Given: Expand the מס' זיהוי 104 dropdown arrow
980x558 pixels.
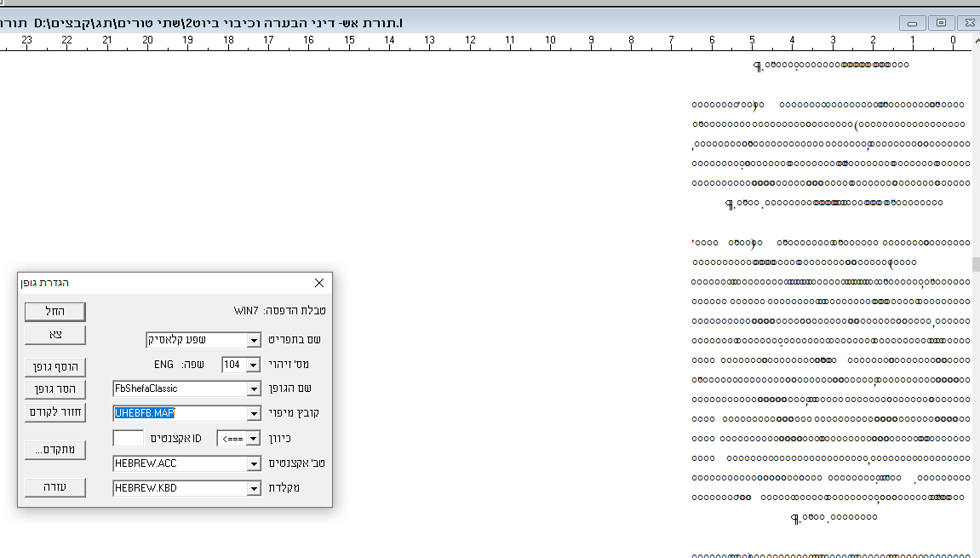Looking at the screenshot, I should [x=253, y=365].
